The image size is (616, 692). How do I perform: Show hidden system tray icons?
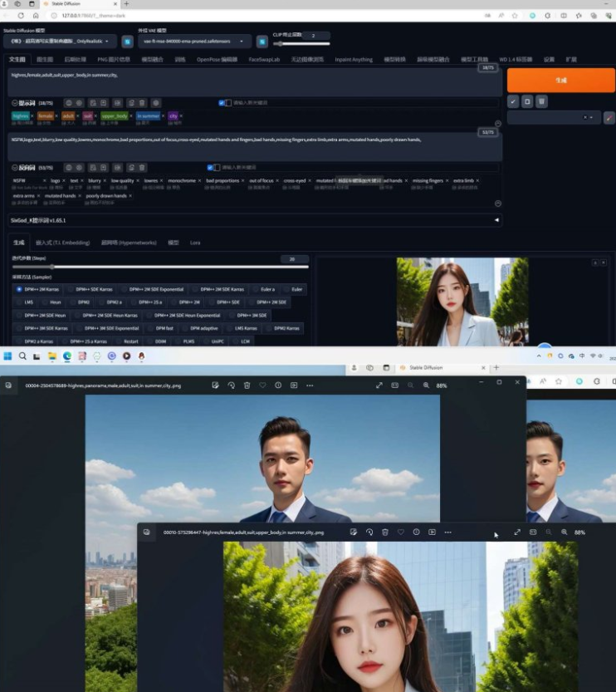coord(539,356)
